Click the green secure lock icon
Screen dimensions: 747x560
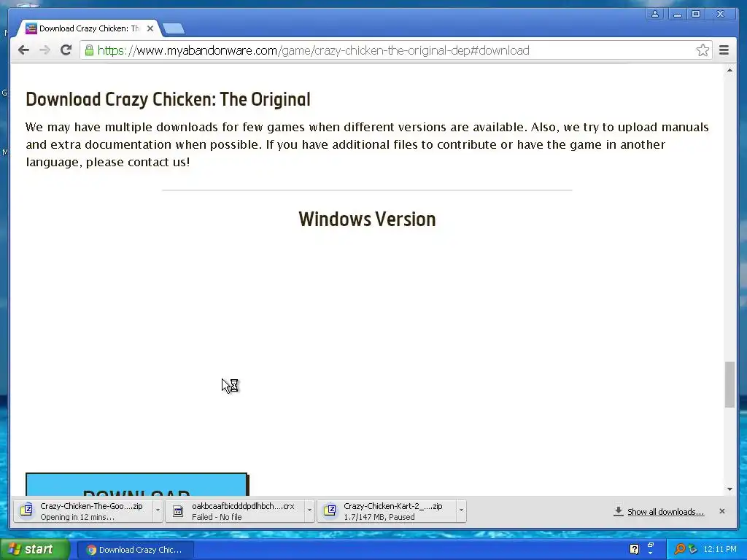click(88, 50)
